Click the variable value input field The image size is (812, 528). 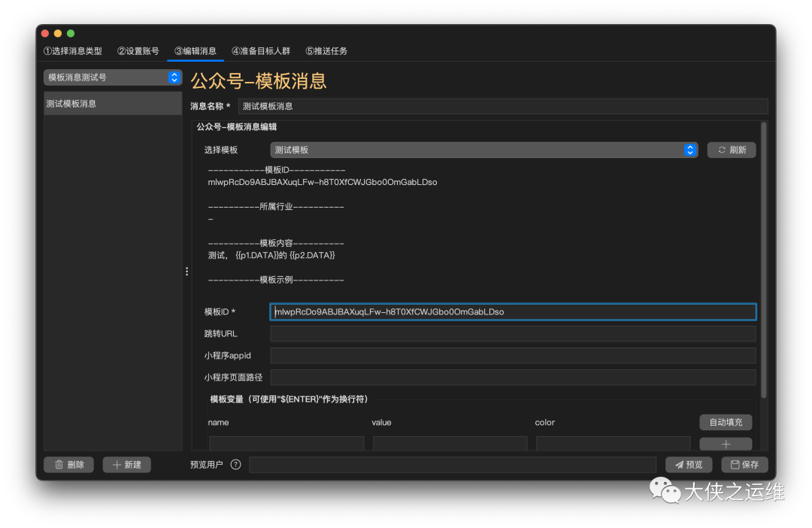click(x=450, y=443)
